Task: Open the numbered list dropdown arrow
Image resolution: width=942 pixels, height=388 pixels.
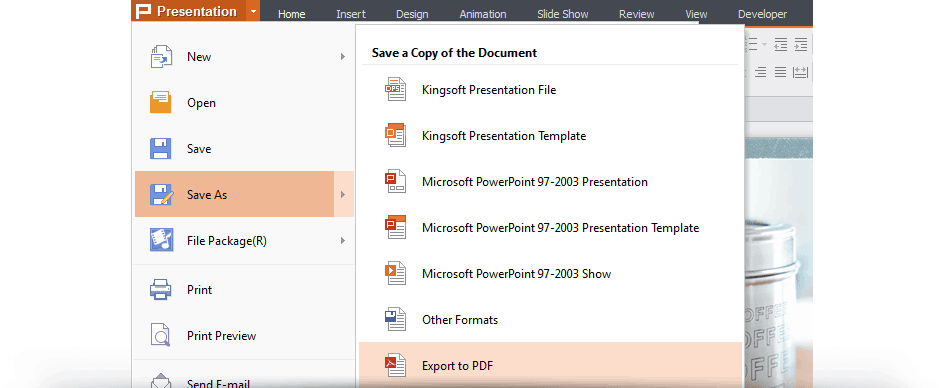Action: [765, 44]
